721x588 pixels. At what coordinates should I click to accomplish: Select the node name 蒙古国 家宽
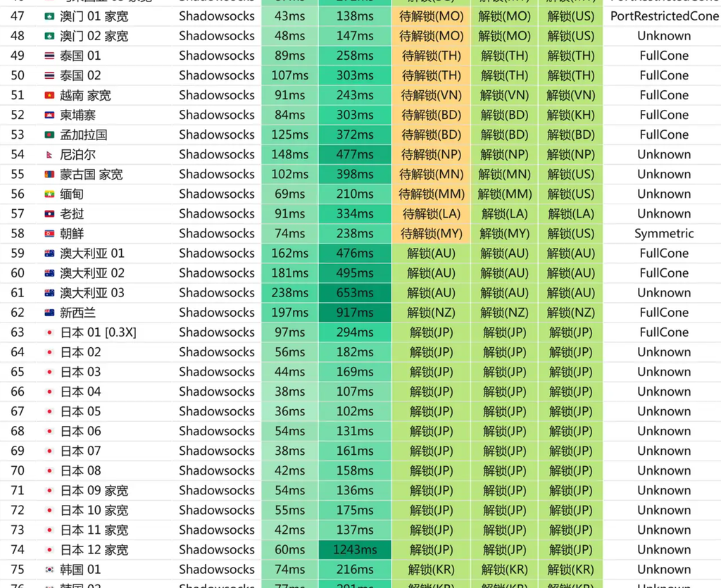point(92,174)
